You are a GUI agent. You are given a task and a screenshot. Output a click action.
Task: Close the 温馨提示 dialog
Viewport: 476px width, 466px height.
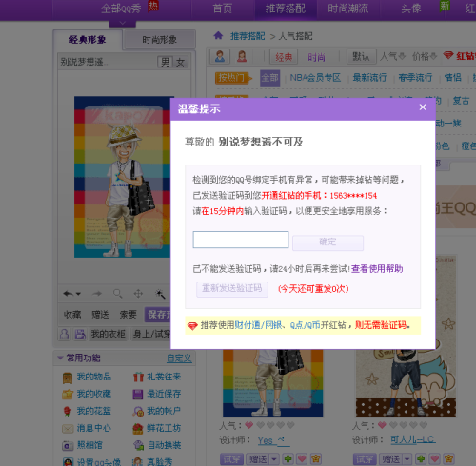click(x=423, y=107)
